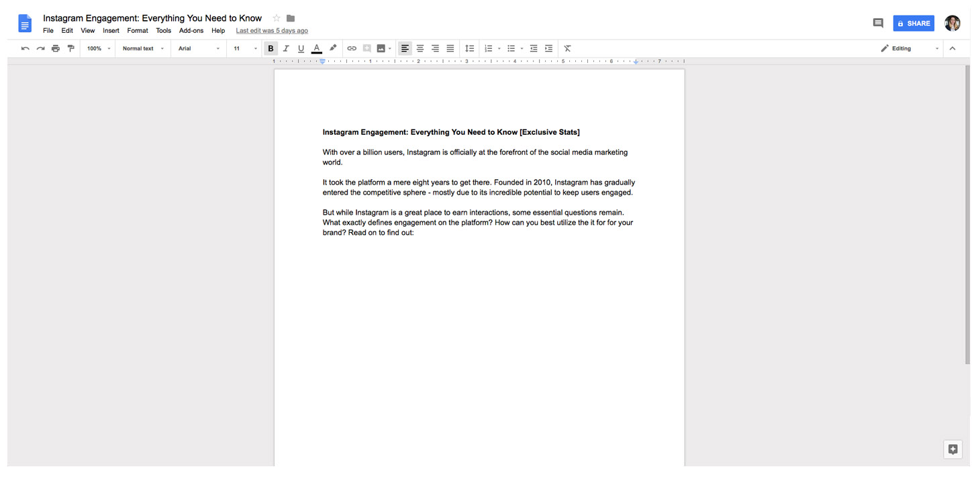The height and width of the screenshot is (477, 980).
Task: Open the user account avatar
Action: (x=952, y=23)
